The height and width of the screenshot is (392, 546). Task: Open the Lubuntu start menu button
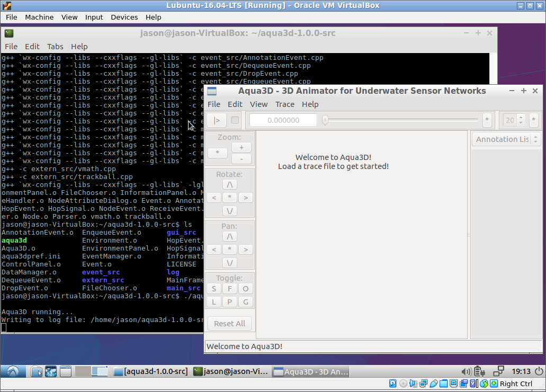tap(13, 371)
